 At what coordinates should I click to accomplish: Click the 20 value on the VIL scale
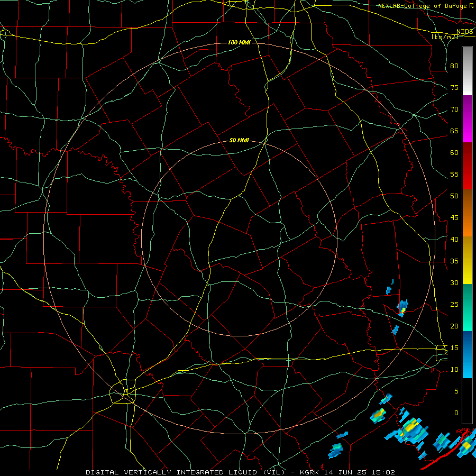[454, 326]
